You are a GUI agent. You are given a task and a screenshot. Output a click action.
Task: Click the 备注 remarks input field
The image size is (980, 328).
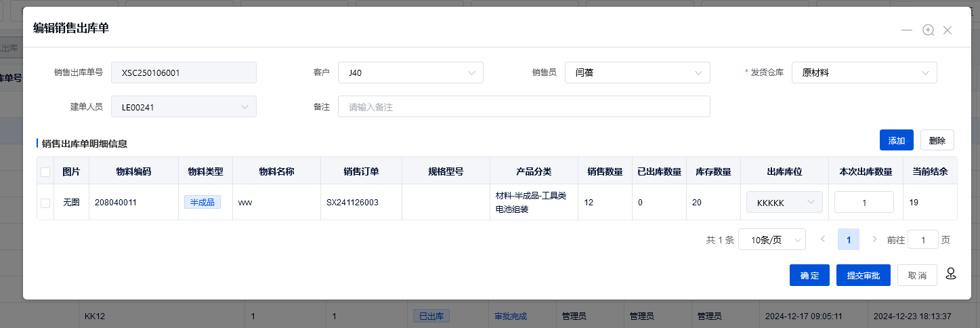524,106
